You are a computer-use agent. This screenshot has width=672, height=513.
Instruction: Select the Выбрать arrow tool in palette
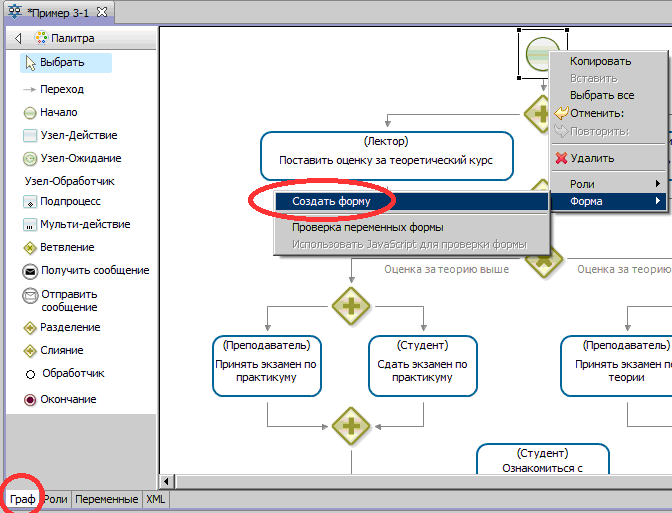click(x=62, y=63)
